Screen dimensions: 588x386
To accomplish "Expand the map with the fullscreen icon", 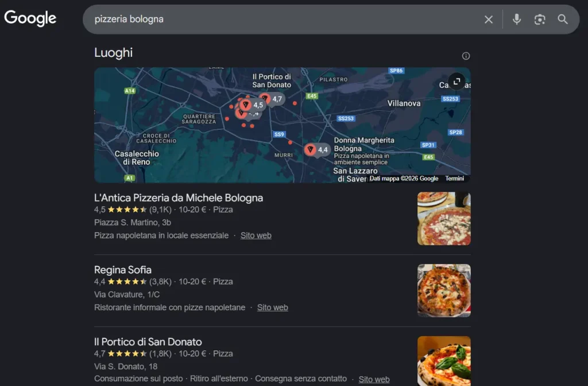I will pyautogui.click(x=457, y=82).
